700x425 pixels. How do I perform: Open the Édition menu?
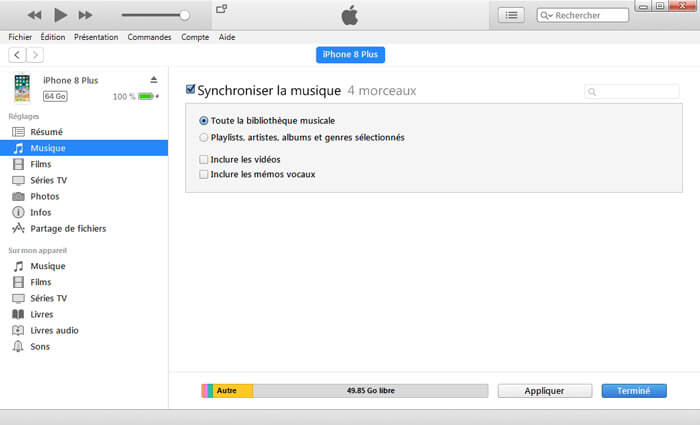53,37
